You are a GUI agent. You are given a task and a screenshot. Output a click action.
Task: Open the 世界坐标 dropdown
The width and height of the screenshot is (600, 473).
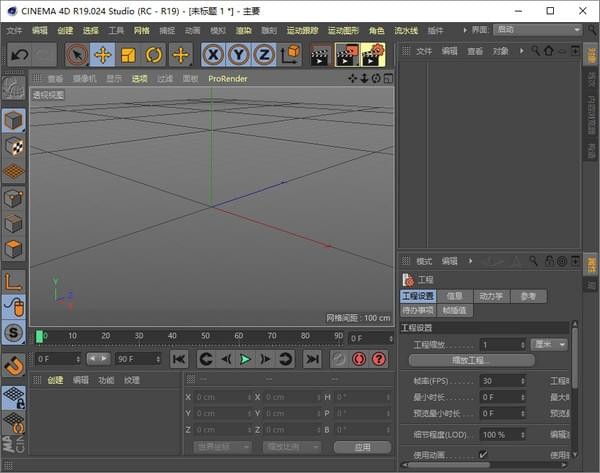(222, 447)
